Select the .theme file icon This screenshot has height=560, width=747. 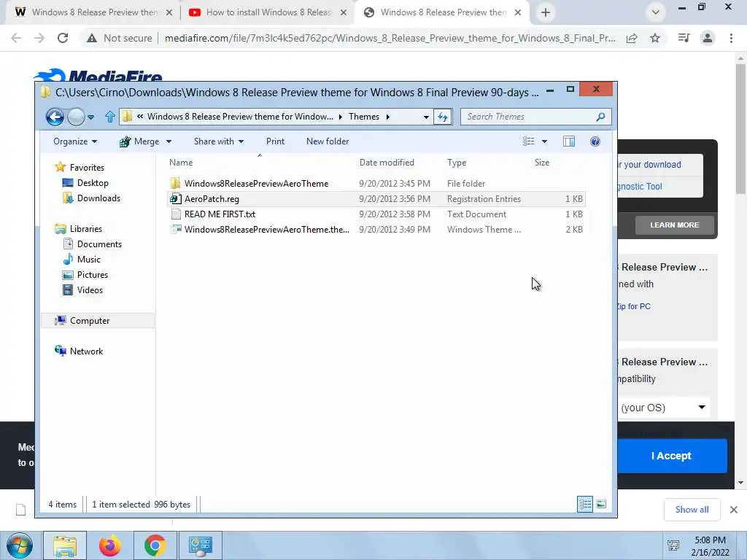[176, 230]
